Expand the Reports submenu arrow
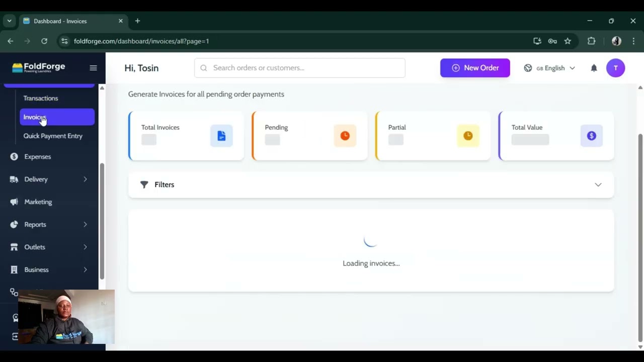This screenshot has height=362, width=644. click(x=85, y=224)
